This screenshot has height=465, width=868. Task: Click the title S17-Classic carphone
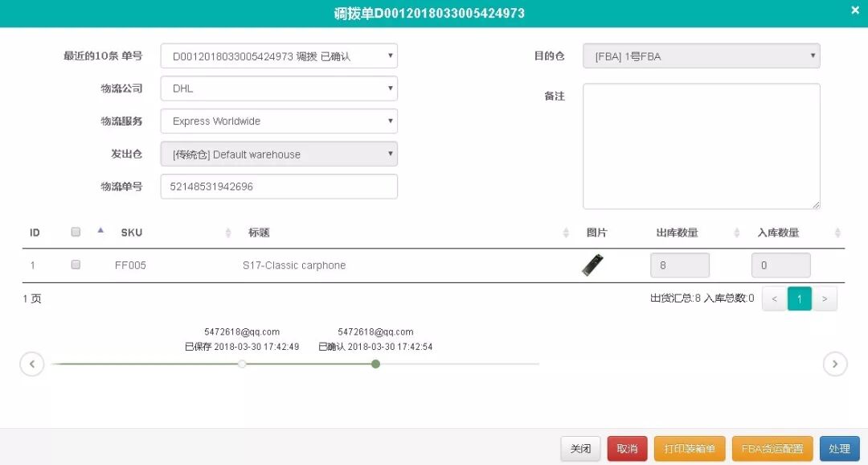coord(294,265)
